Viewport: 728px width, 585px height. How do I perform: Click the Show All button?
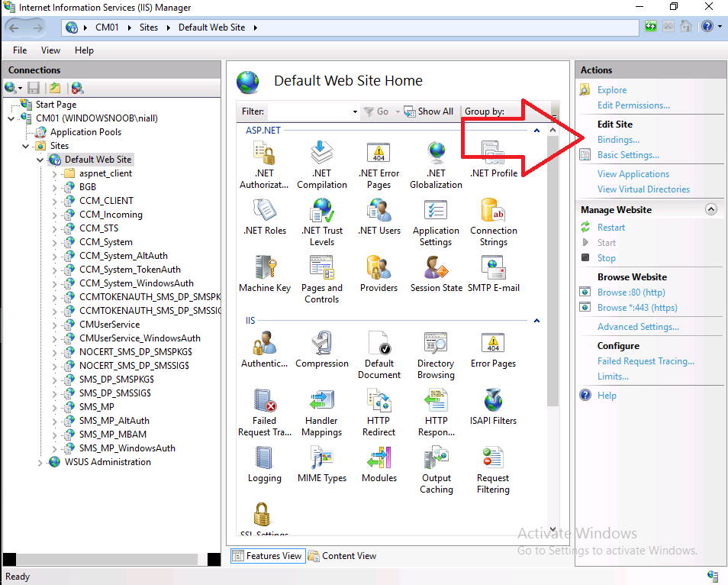point(429,112)
